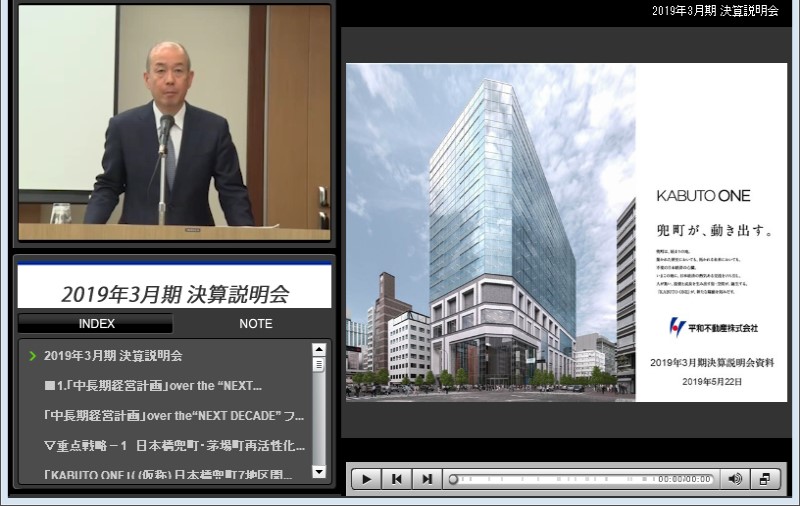Click index list scroll down arrow
The image size is (800, 506).
(x=319, y=472)
